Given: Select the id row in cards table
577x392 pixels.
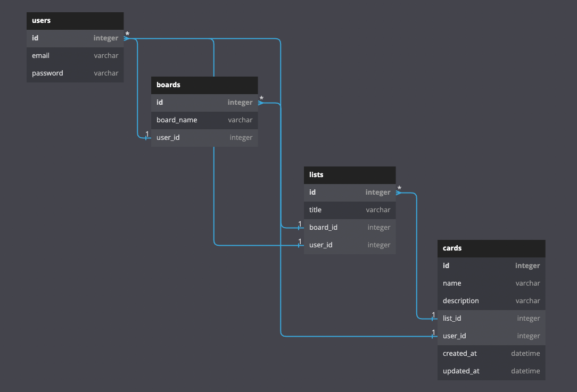Looking at the screenshot, I should pyautogui.click(x=491, y=266).
